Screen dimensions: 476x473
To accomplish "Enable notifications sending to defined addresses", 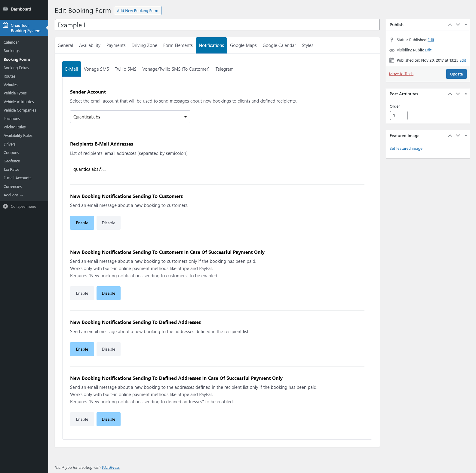I will tap(82, 349).
